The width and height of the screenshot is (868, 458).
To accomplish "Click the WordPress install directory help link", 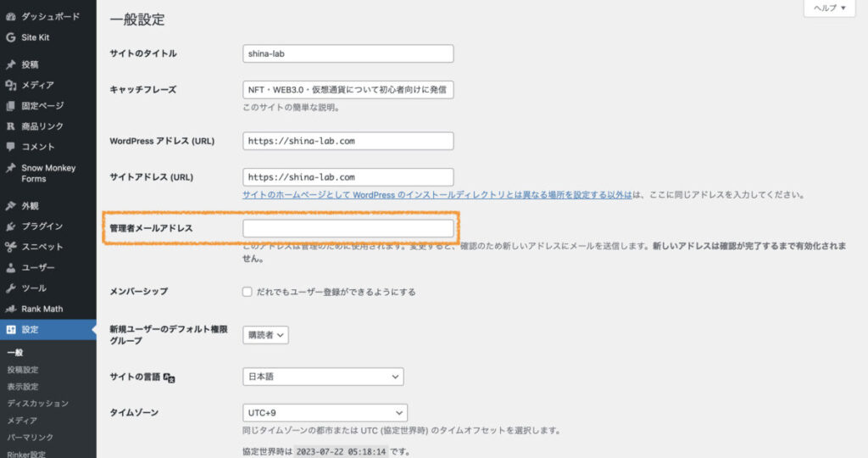I will (x=438, y=195).
